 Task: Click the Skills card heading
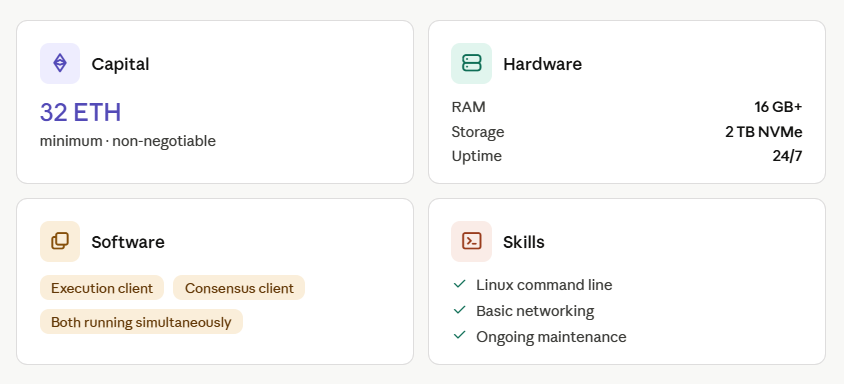(524, 242)
